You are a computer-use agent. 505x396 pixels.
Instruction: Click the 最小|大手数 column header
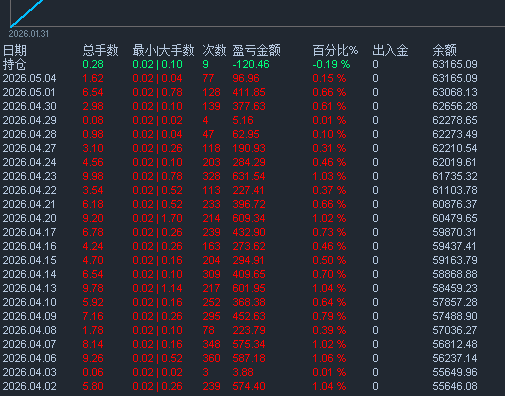[163, 50]
